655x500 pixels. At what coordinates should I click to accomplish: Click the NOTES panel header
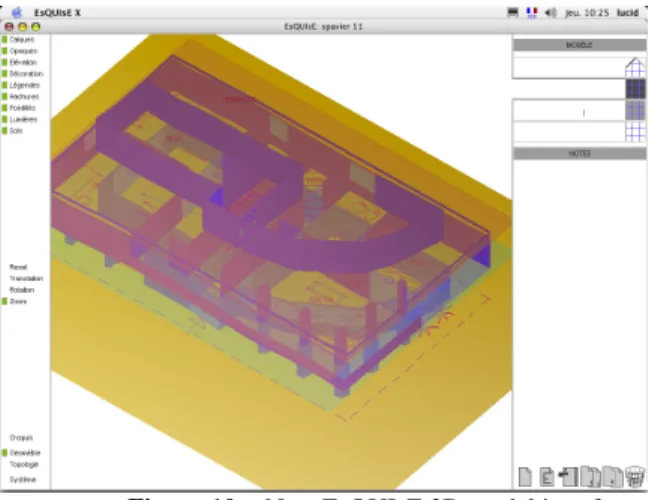pyautogui.click(x=579, y=153)
